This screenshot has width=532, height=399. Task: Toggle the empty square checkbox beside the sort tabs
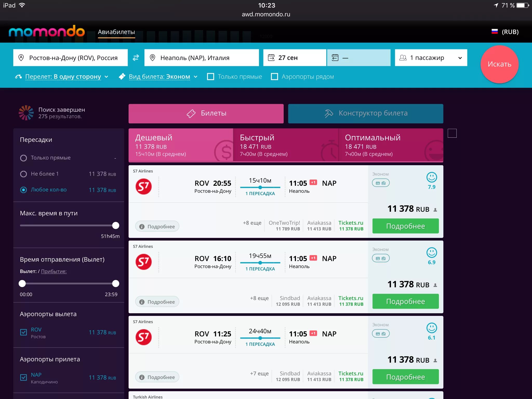click(452, 133)
